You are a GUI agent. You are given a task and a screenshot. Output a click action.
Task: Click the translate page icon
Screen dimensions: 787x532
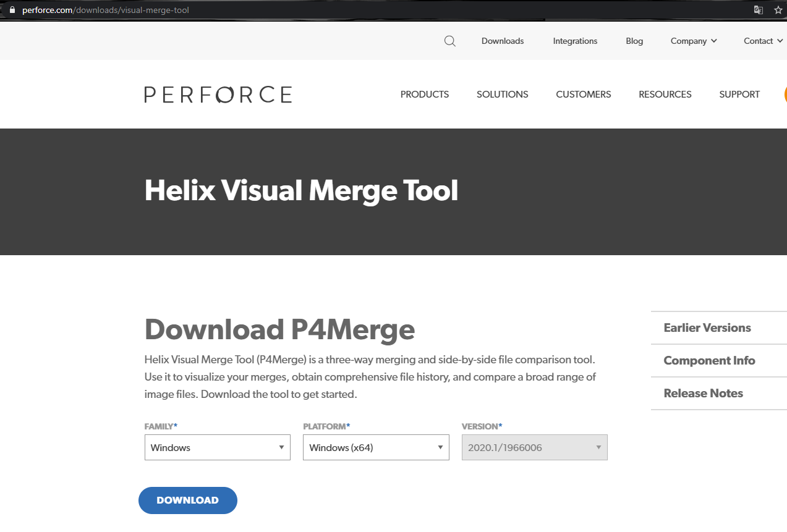(758, 10)
